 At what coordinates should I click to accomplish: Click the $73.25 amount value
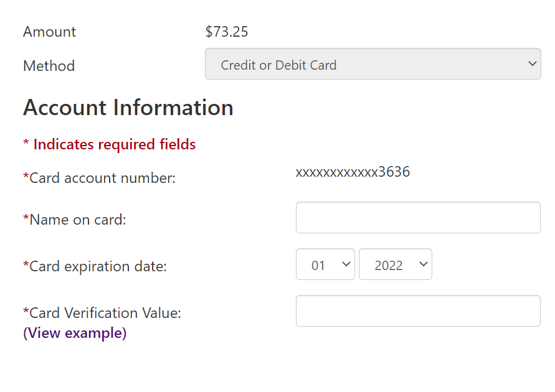click(x=227, y=32)
